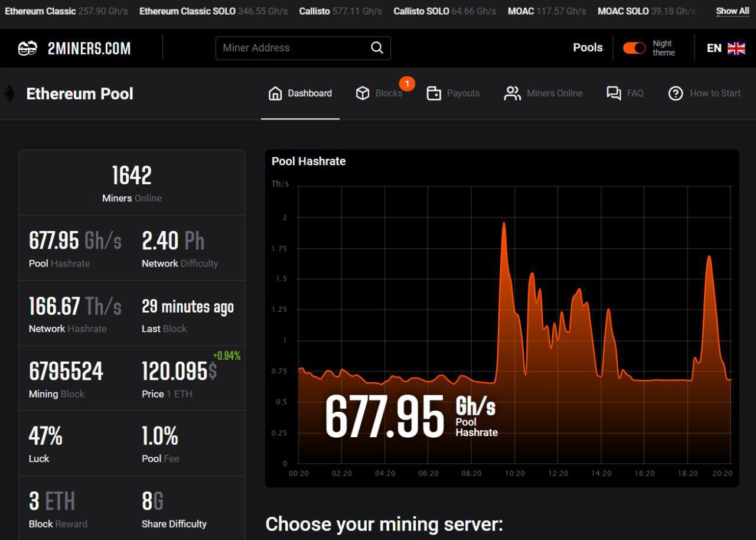
Task: Click the Payouts wallet icon
Action: point(434,93)
